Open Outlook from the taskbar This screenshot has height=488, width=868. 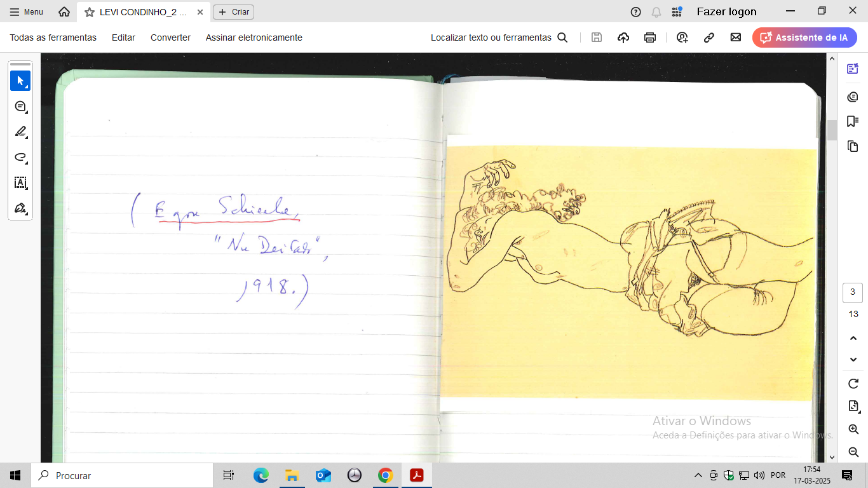point(323,475)
